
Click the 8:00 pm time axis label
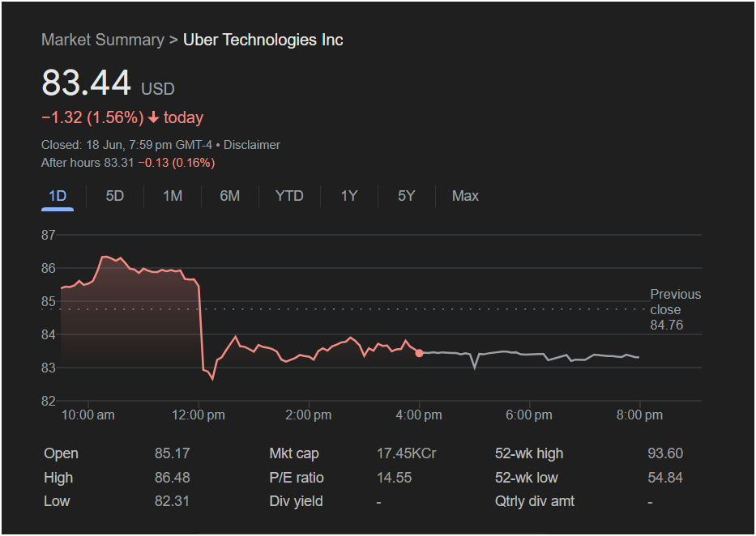click(x=640, y=415)
